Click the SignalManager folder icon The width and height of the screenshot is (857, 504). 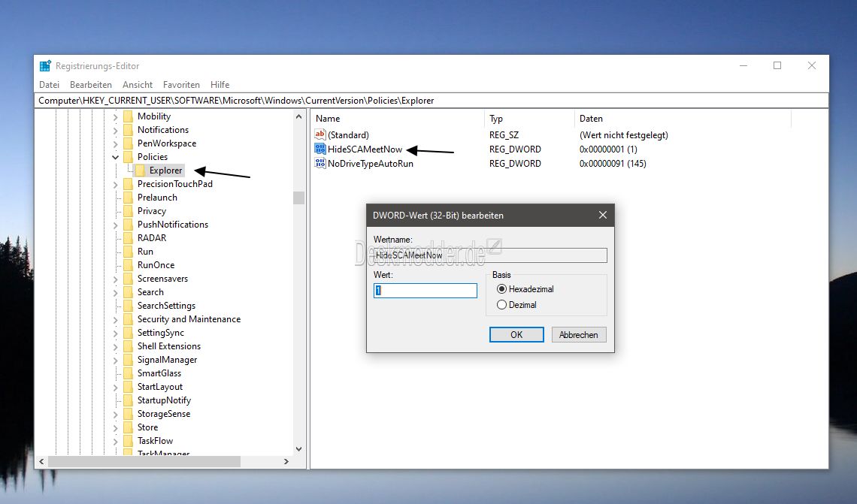click(128, 360)
